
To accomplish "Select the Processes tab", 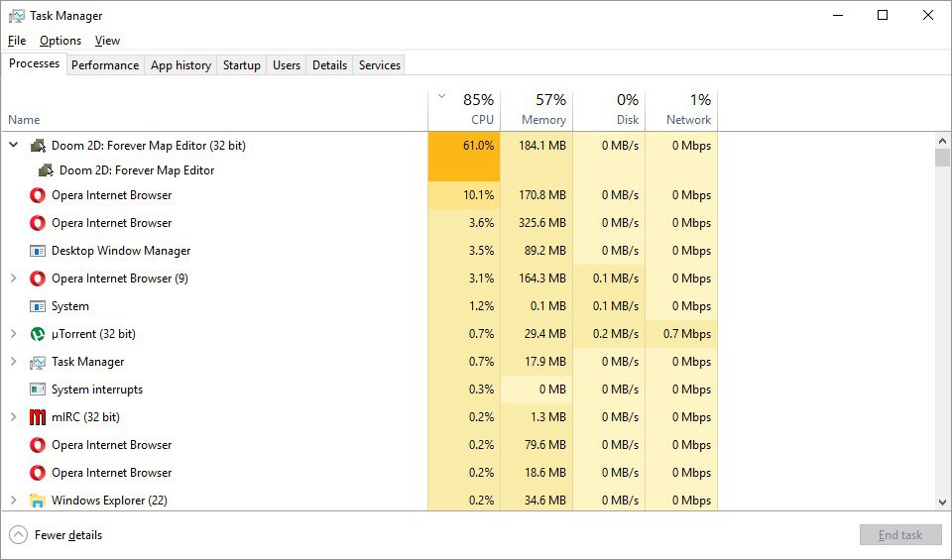I will [34, 63].
